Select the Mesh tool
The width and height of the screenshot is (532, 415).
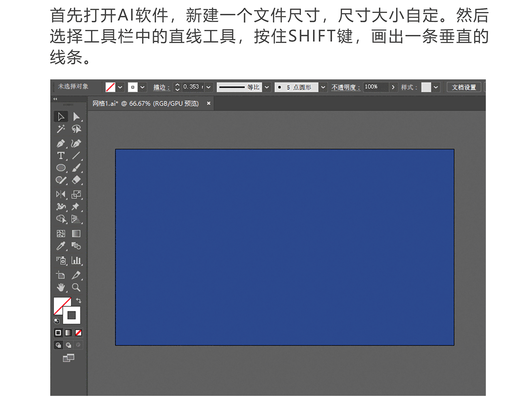coord(61,233)
